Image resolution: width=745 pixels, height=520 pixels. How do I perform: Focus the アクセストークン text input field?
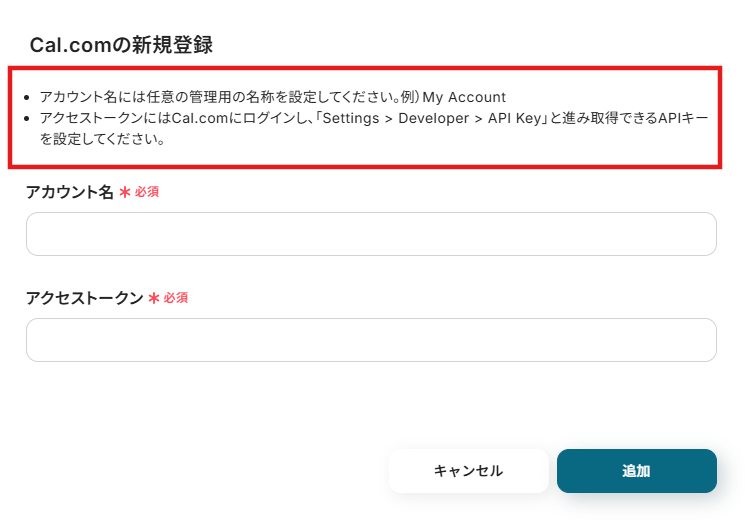(371, 340)
